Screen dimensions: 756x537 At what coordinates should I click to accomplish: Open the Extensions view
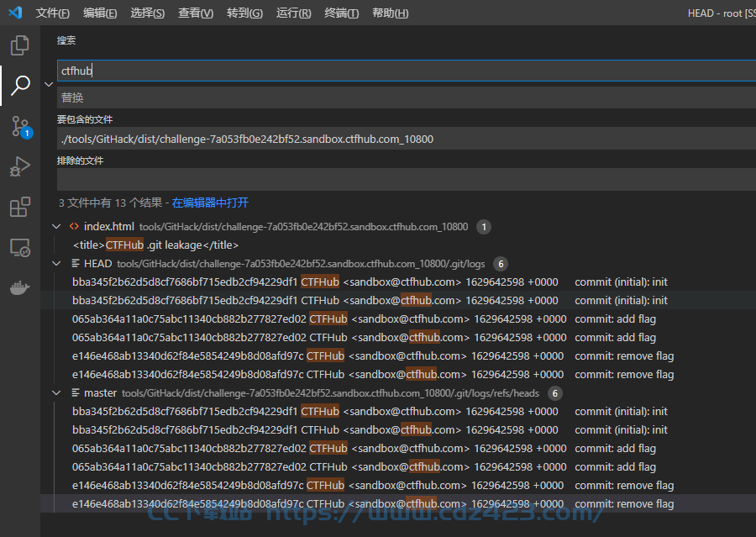point(20,207)
